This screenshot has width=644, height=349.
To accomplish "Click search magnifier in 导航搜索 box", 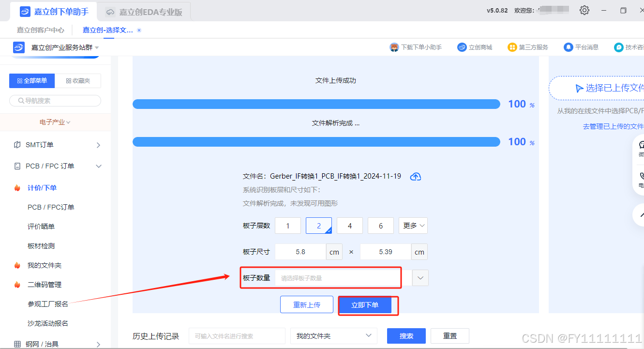I will click(x=21, y=101).
